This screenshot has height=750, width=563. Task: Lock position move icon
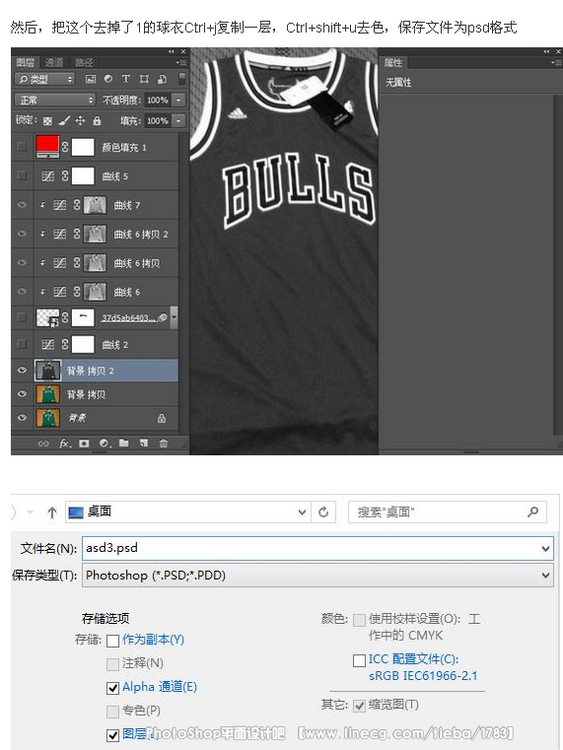80,121
